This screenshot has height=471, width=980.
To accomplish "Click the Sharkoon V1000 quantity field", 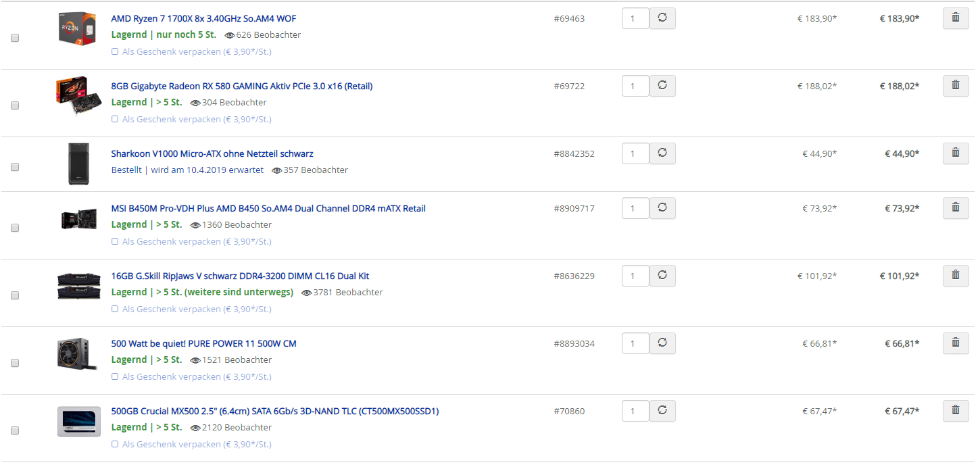I will coord(635,153).
